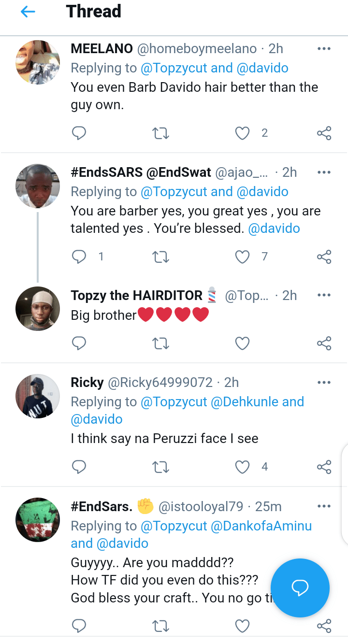Open more options on Topzy's 'Big brother' reply
Image resolution: width=348 pixels, height=644 pixels.
(324, 295)
